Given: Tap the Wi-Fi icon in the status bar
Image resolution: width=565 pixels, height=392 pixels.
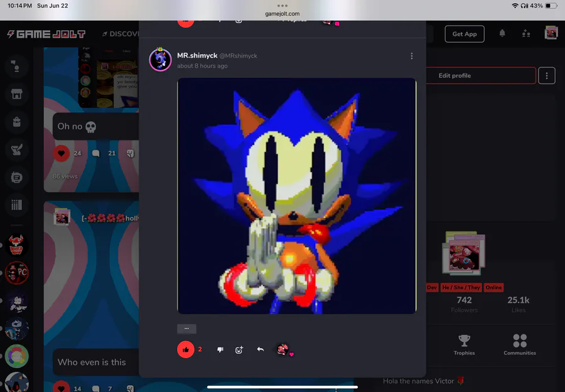Looking at the screenshot, I should [515, 6].
